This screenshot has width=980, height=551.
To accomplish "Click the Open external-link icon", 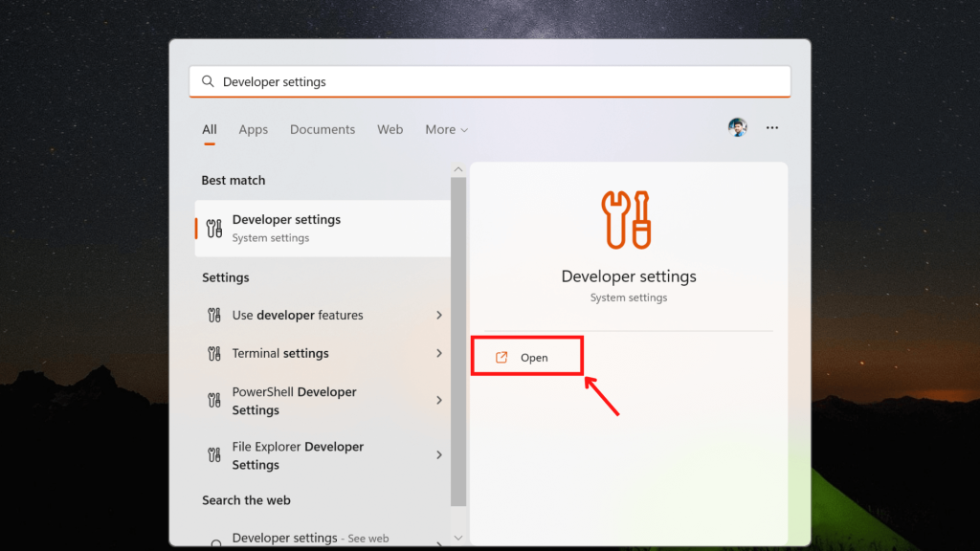I will click(x=501, y=358).
